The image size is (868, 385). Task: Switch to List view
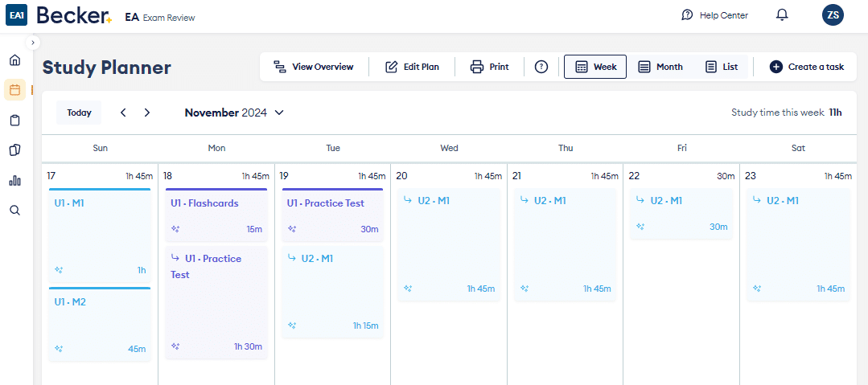click(x=722, y=67)
